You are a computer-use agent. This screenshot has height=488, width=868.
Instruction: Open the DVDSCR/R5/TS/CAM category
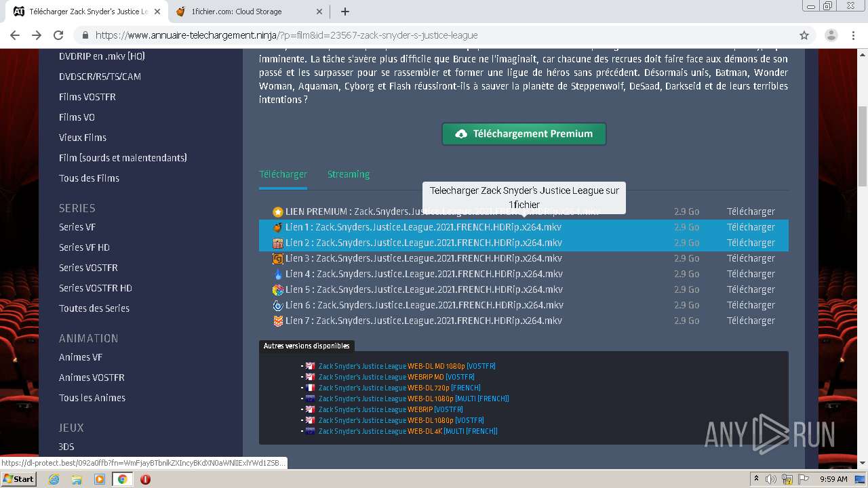[100, 77]
